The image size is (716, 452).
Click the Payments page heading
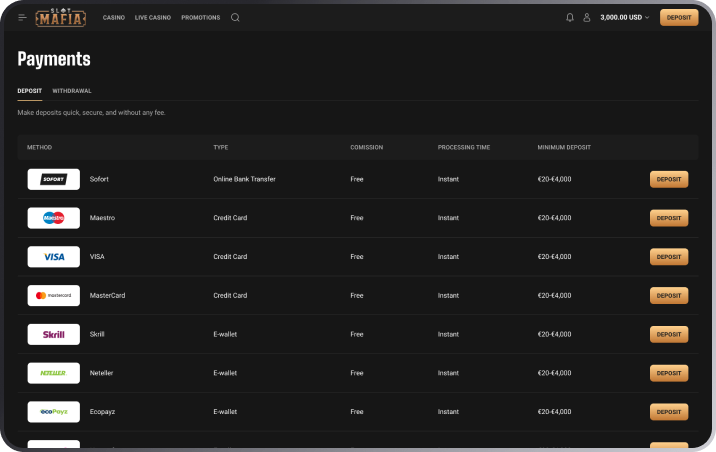pos(54,59)
